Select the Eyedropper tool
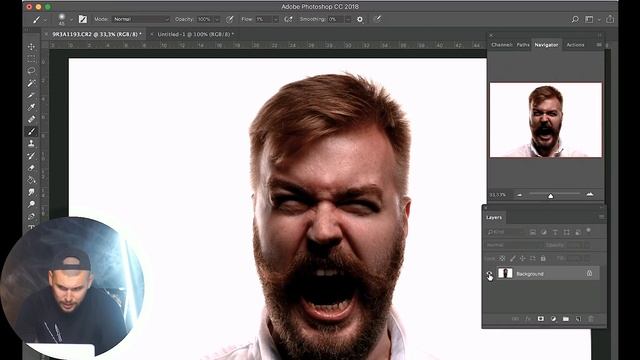 (31, 107)
